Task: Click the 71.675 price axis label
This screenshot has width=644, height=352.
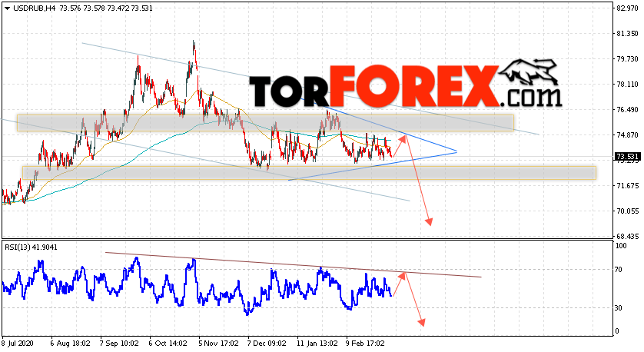Action: click(628, 186)
